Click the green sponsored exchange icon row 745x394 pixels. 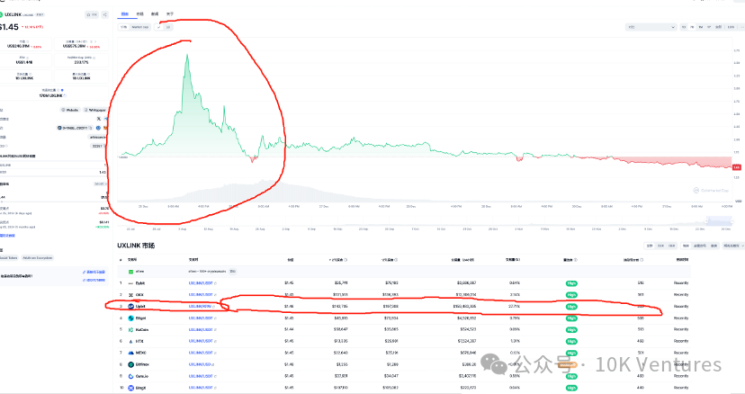(131, 271)
